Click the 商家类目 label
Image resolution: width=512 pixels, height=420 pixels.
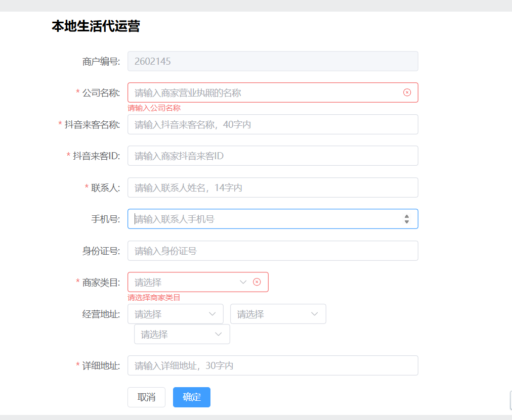[x=101, y=283]
